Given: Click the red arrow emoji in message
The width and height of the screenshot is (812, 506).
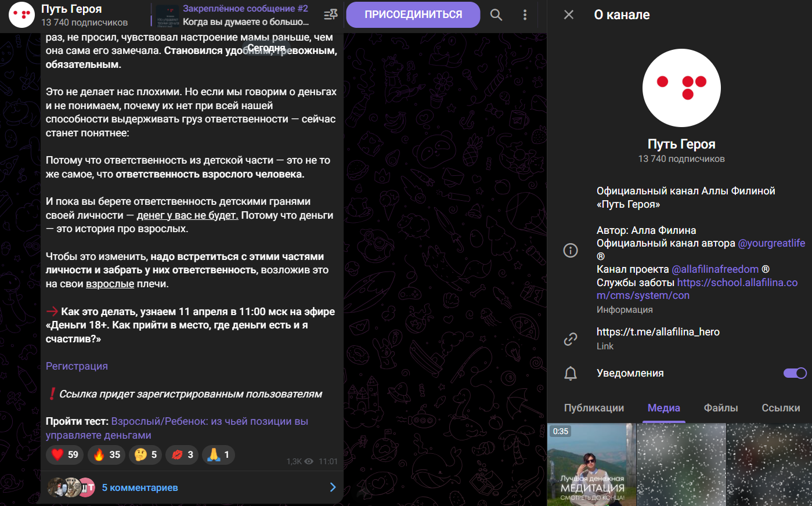Looking at the screenshot, I should pyautogui.click(x=52, y=312).
